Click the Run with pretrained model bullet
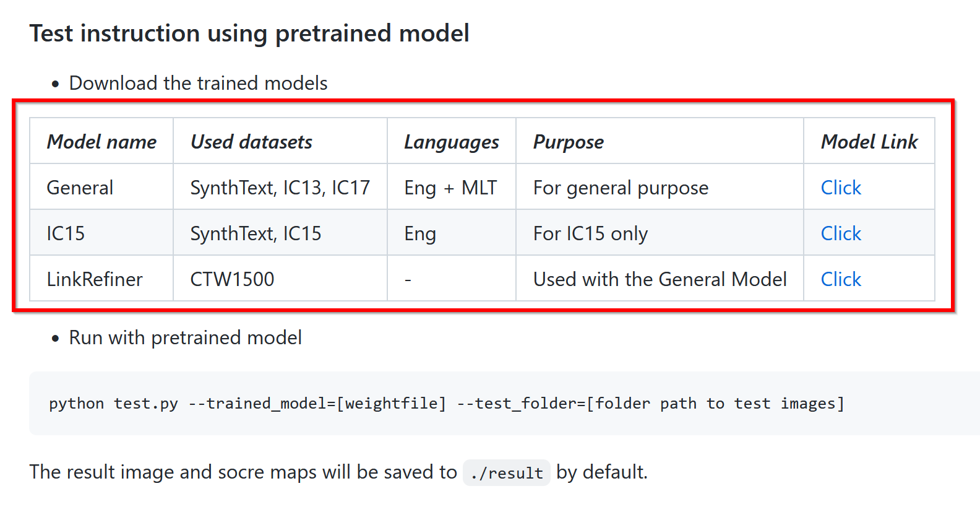Viewport: 980px width, 512px height. coord(185,337)
